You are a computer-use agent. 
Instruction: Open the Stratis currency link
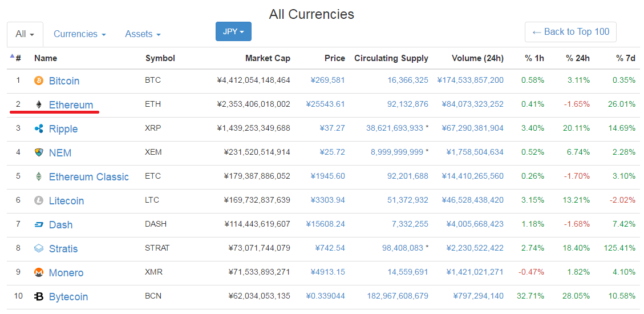click(x=63, y=249)
